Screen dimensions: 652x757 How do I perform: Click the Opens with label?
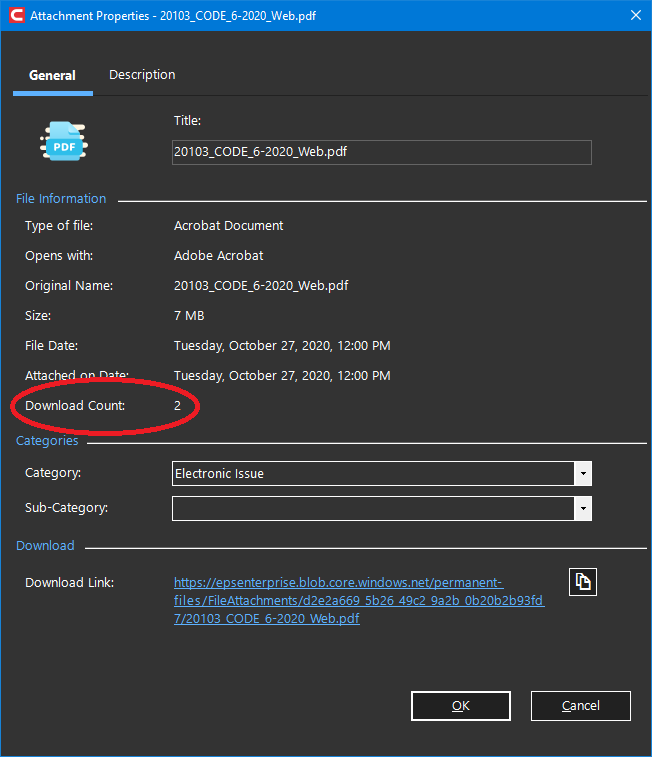[x=59, y=256]
